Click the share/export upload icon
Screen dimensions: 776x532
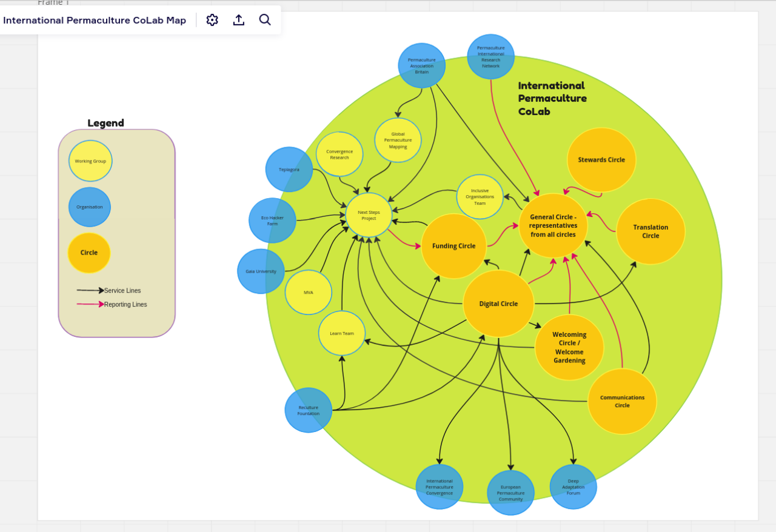coord(239,20)
